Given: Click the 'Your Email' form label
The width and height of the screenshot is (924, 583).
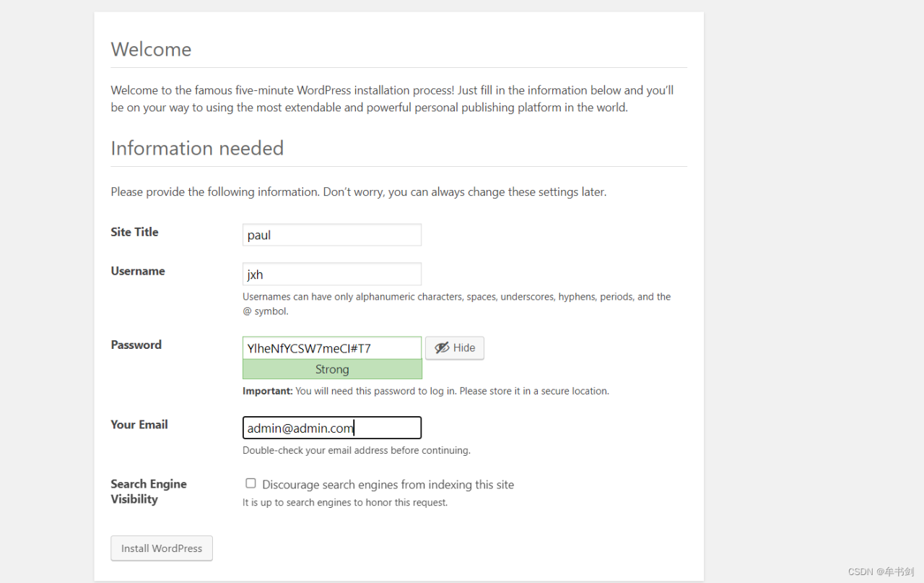Looking at the screenshot, I should tap(139, 424).
